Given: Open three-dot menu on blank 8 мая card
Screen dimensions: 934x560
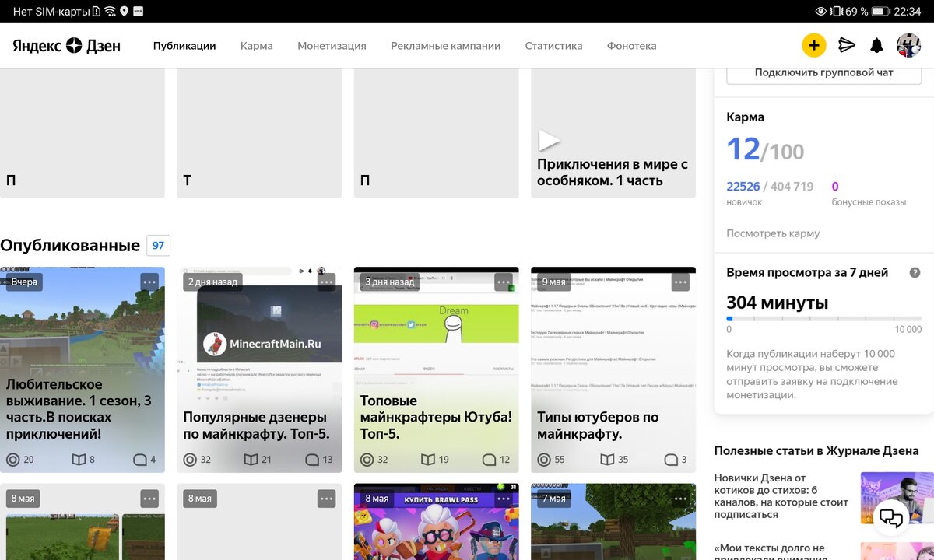Looking at the screenshot, I should [326, 498].
